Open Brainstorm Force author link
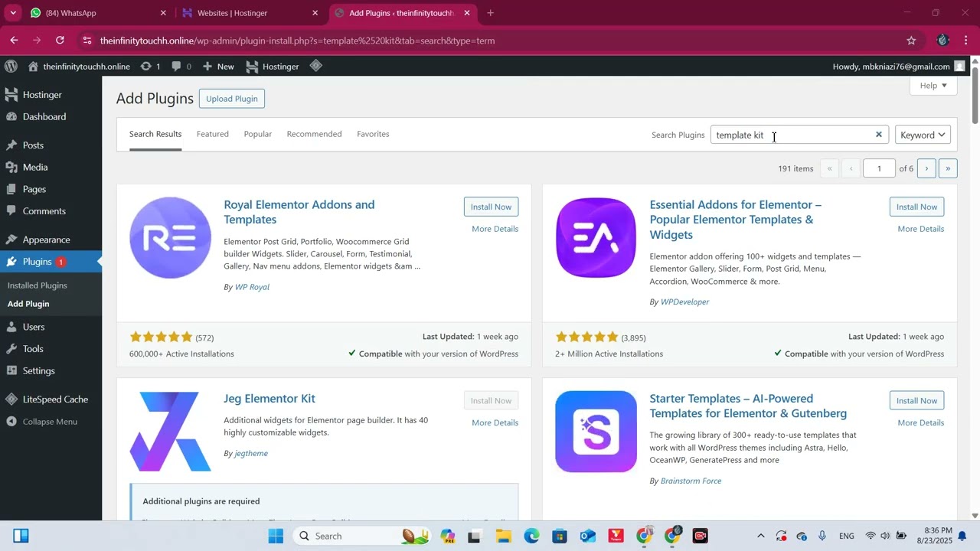Image resolution: width=980 pixels, height=551 pixels. pyautogui.click(x=691, y=481)
